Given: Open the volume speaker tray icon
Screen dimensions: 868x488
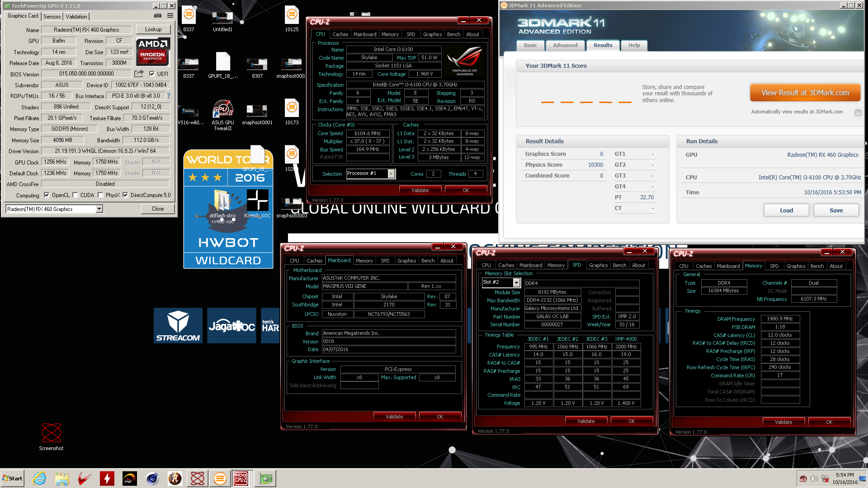Looking at the screenshot, I should tap(814, 479).
